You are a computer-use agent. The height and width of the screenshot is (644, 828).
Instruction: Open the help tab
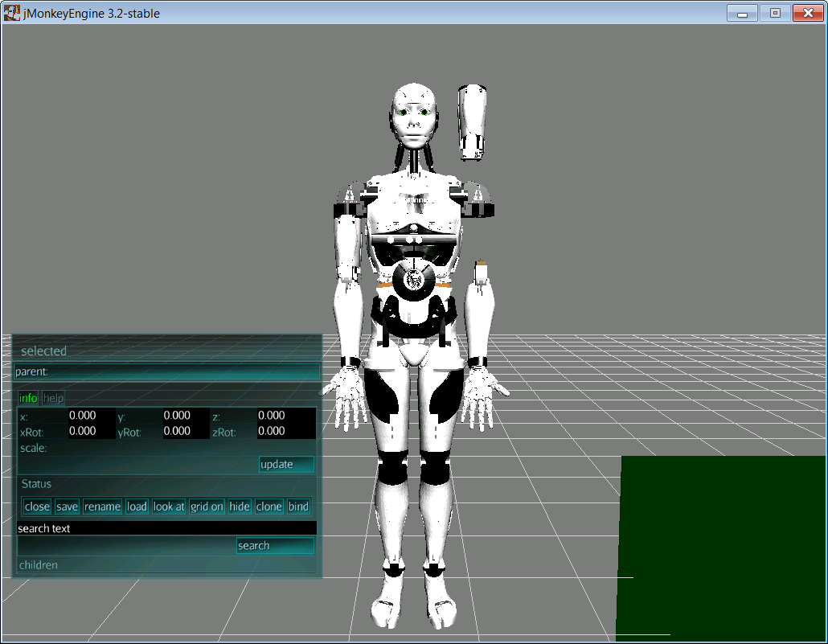point(53,398)
